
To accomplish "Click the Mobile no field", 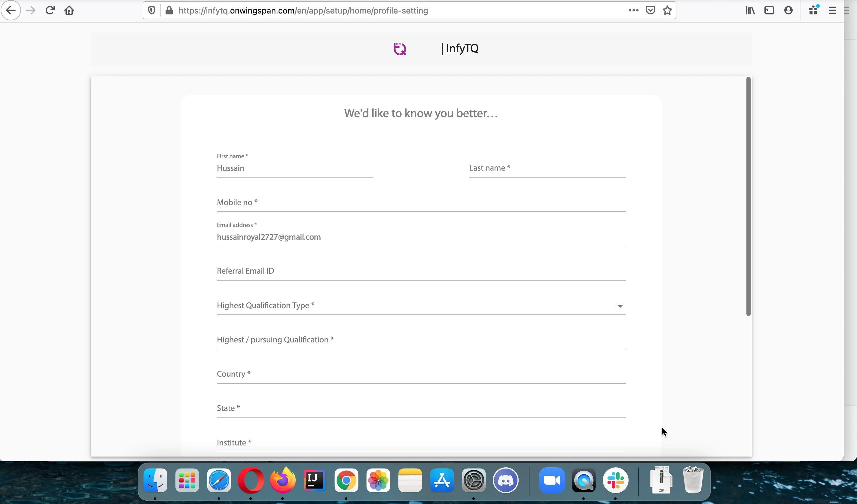I will click(421, 202).
